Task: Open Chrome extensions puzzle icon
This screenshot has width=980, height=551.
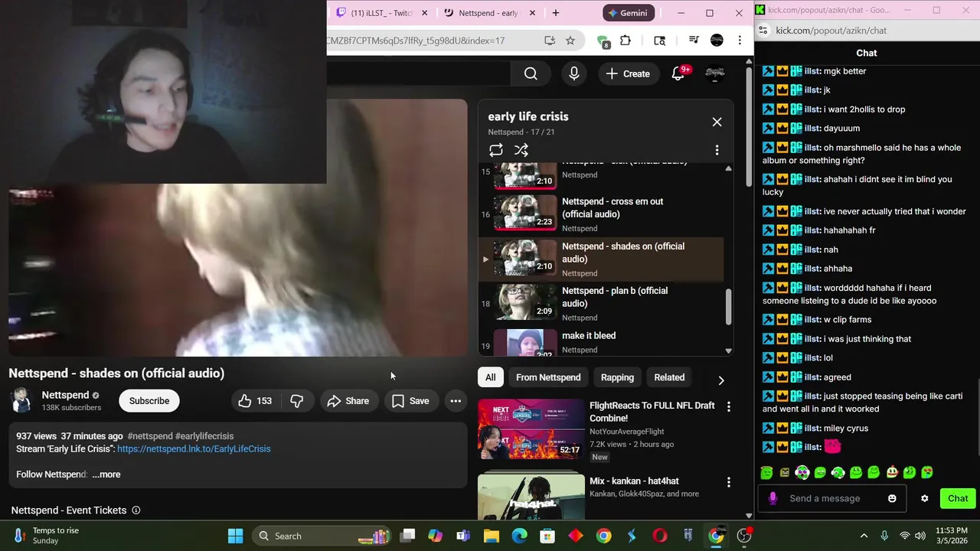Action: click(x=626, y=41)
